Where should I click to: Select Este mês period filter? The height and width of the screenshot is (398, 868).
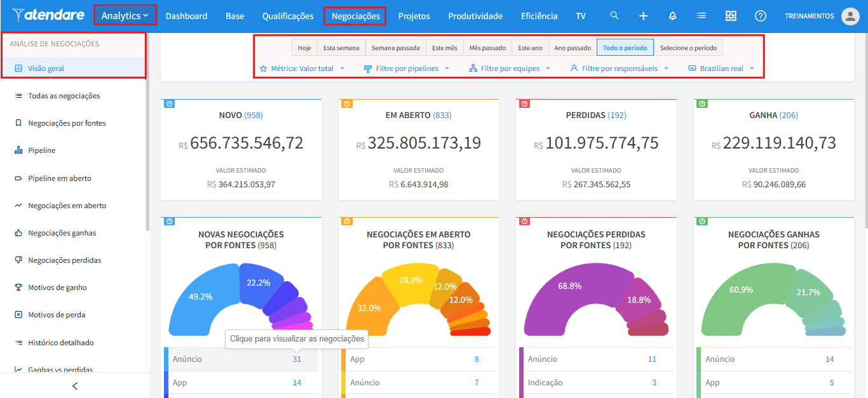(444, 48)
